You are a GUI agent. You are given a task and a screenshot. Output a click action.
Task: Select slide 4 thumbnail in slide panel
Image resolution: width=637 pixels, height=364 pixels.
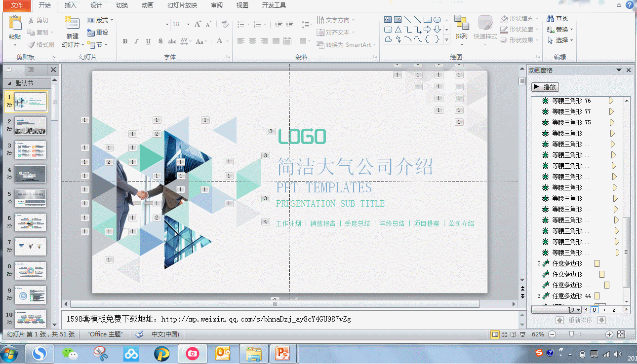click(30, 174)
